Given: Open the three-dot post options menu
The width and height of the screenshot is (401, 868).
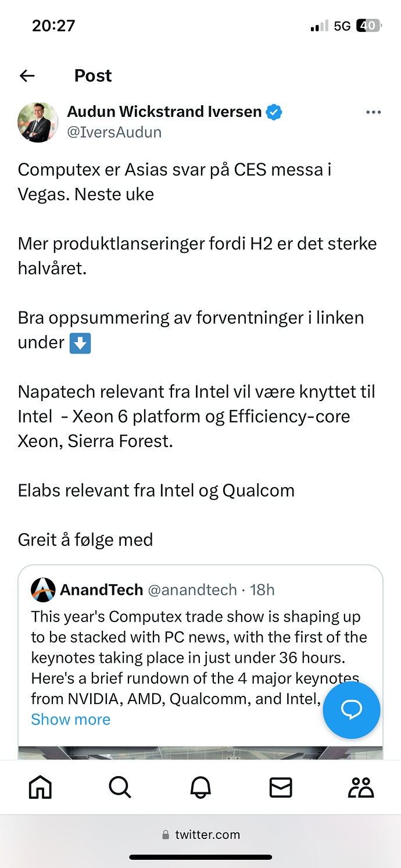Looking at the screenshot, I should pyautogui.click(x=373, y=112).
